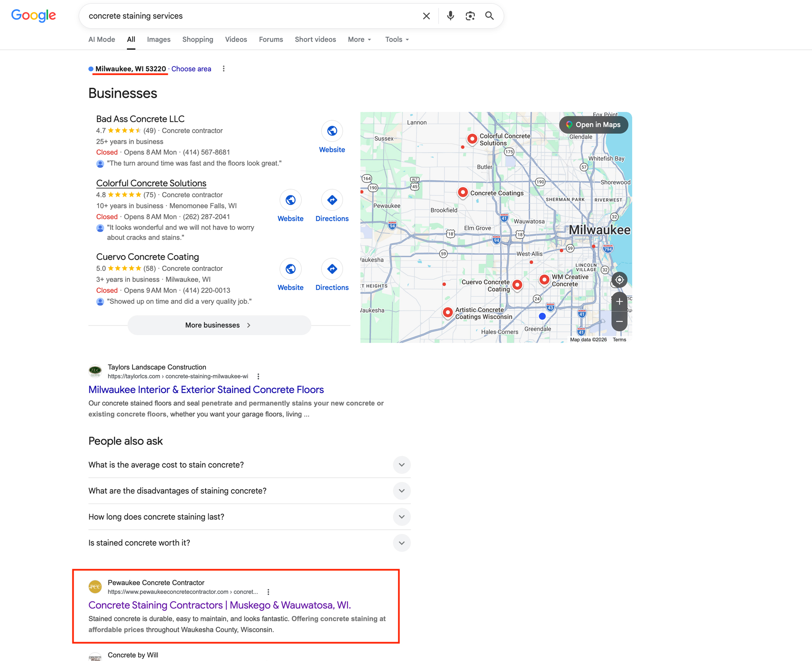Screen dimensions: 812x661
Task: Open Cuervo Concrete Coating listing
Action: [x=148, y=257]
